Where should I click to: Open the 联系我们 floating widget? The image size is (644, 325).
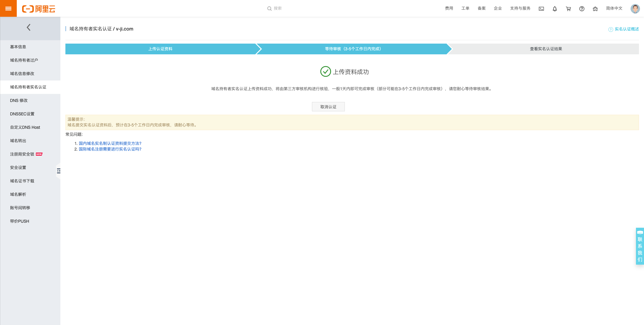tap(640, 247)
